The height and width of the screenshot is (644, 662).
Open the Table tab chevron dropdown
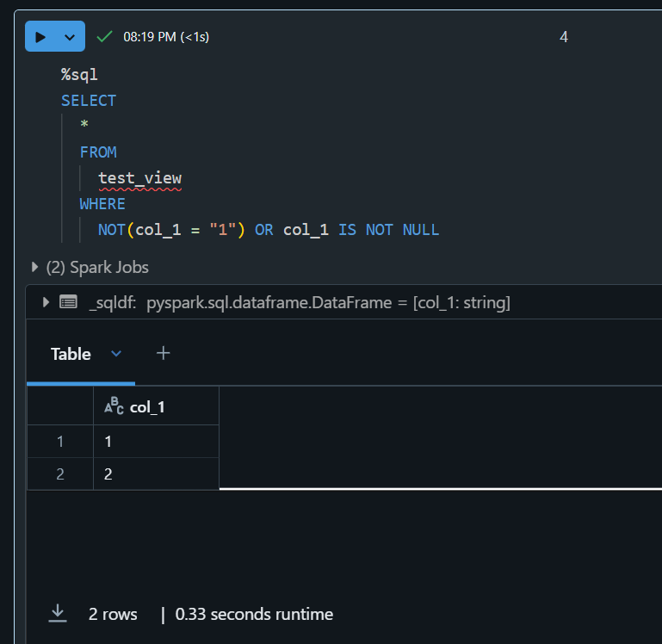tap(116, 354)
